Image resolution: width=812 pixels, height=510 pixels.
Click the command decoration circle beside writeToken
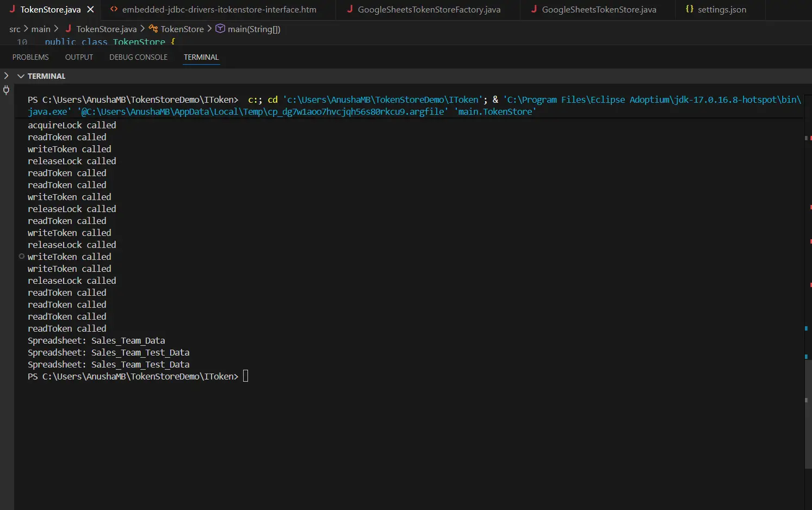click(22, 256)
